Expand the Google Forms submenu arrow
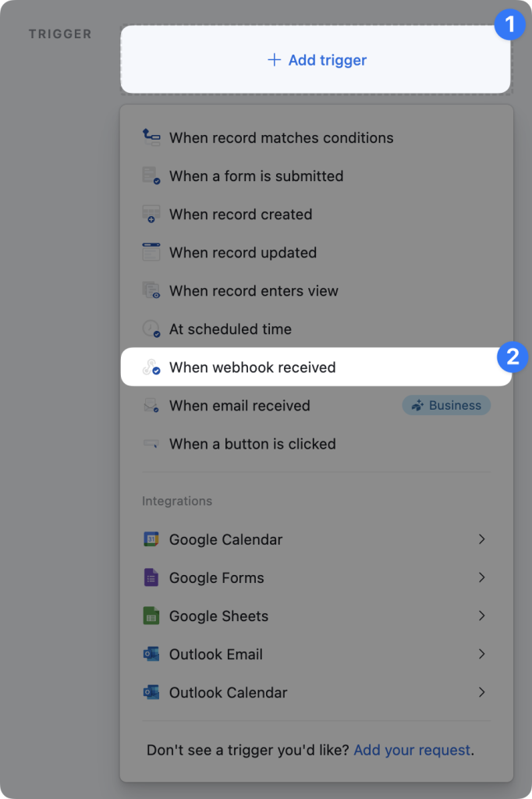 482,577
